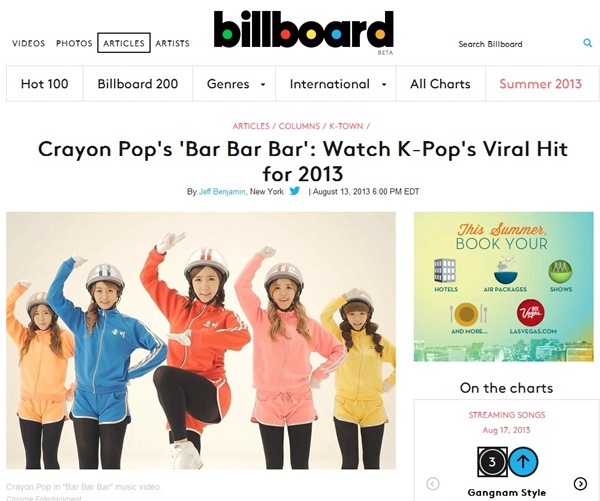Viewport: 600px width, 501px height.
Task: Click the Vegas logo in the ad
Action: pyautogui.click(x=531, y=312)
